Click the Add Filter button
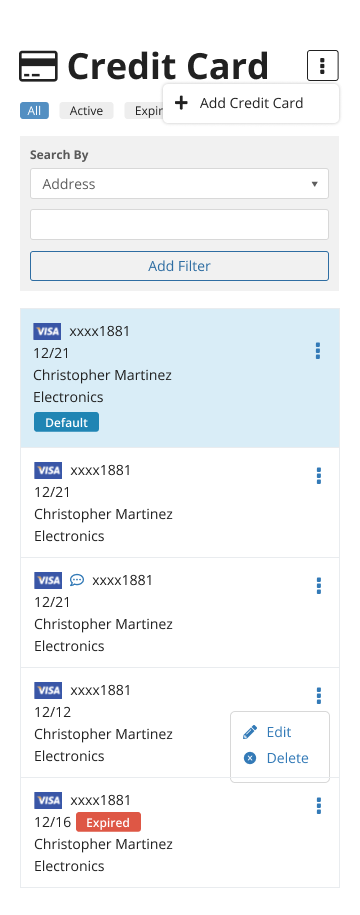Screen dimensions: 360x915 [179, 266]
